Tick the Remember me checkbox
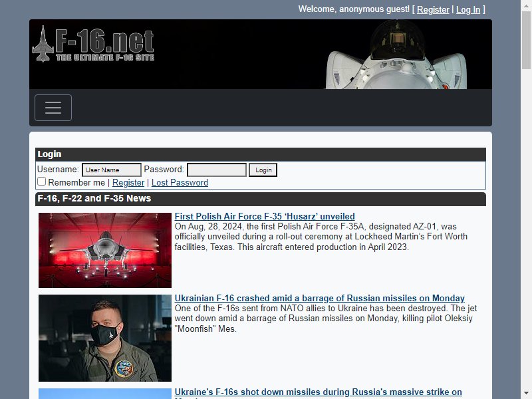The height and width of the screenshot is (399, 532). (x=41, y=182)
